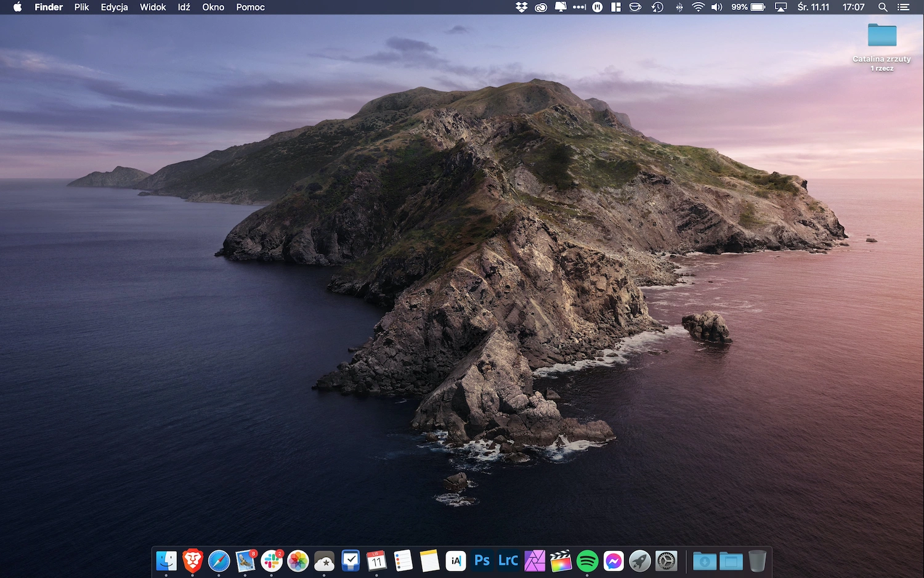Select the Catalina zrzuty desktop folder

click(x=882, y=35)
